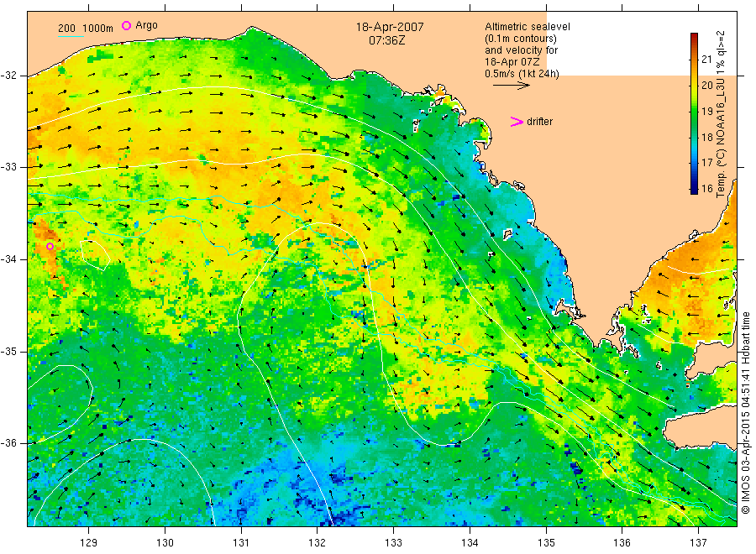756x554 pixels.
Task: Click the 'and velocity for' caption line
Action: pos(521,50)
